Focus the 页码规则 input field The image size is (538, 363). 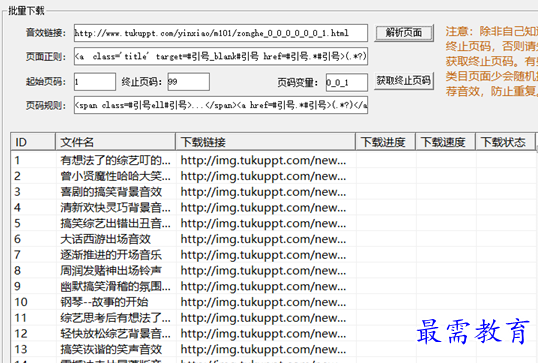221,105
